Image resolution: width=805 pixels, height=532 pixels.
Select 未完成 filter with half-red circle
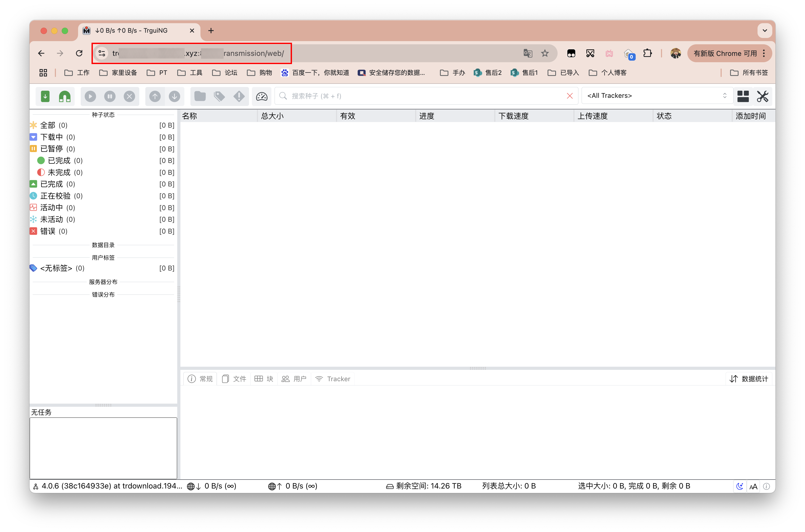point(103,172)
